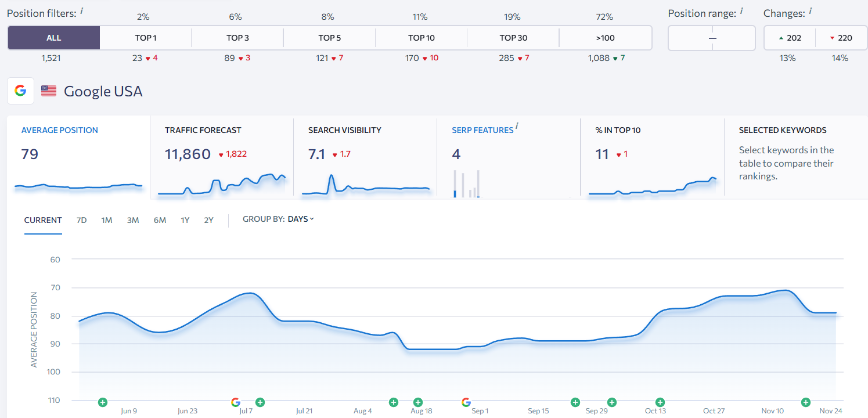868x418 pixels.
Task: Click the Position range slider
Action: tap(712, 38)
